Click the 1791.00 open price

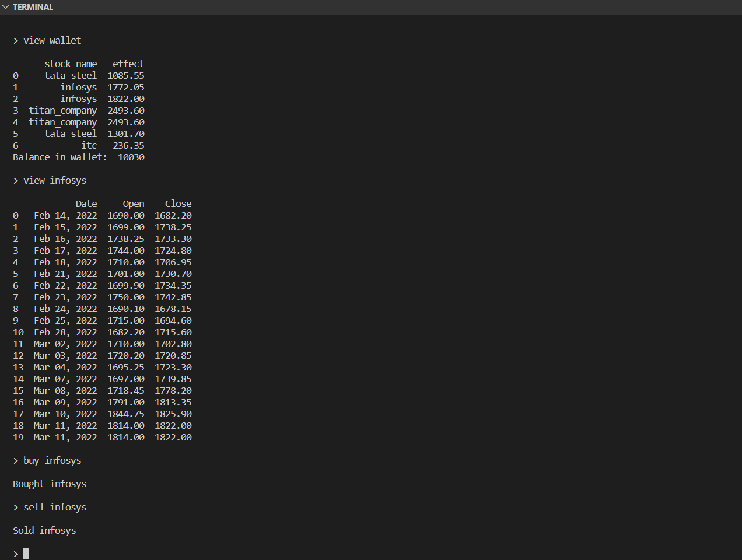(x=126, y=402)
